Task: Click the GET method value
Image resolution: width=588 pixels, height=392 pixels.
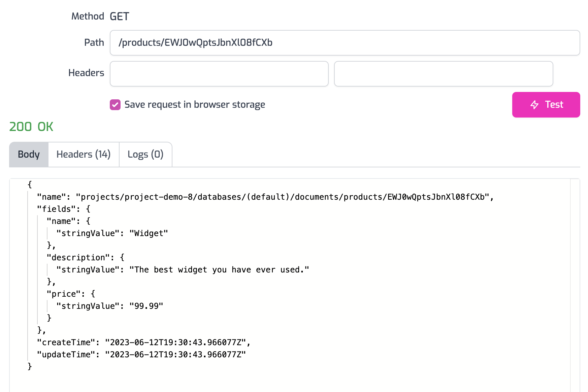Action: point(119,17)
